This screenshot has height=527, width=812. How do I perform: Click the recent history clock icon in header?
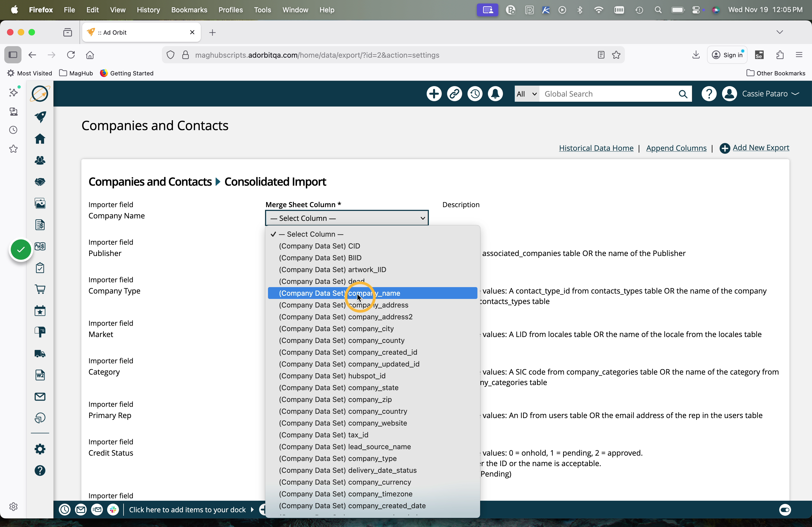click(474, 94)
